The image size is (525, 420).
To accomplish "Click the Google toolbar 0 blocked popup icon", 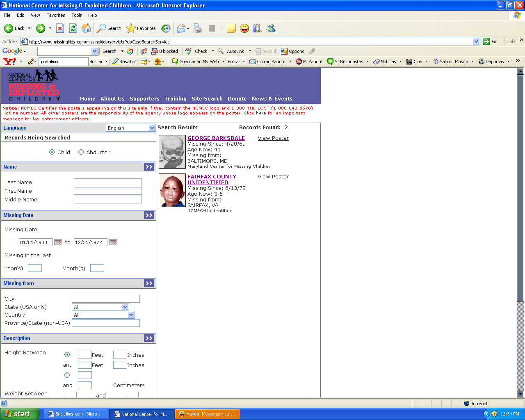I will [x=165, y=51].
